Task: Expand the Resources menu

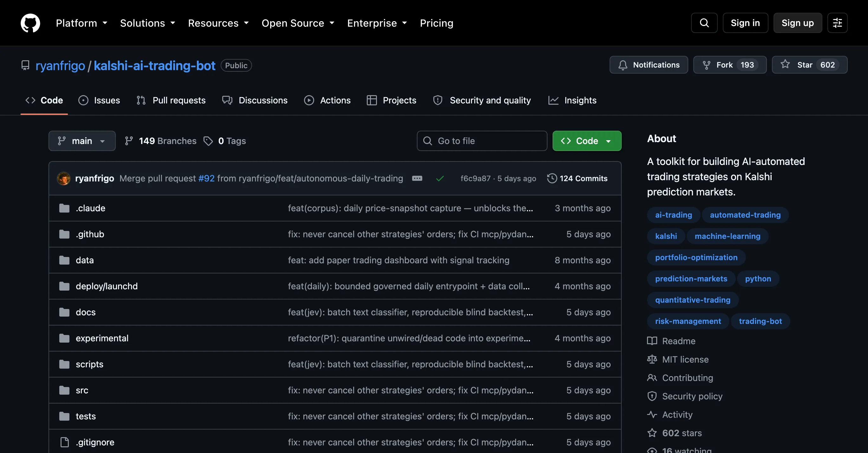Action: click(x=218, y=23)
